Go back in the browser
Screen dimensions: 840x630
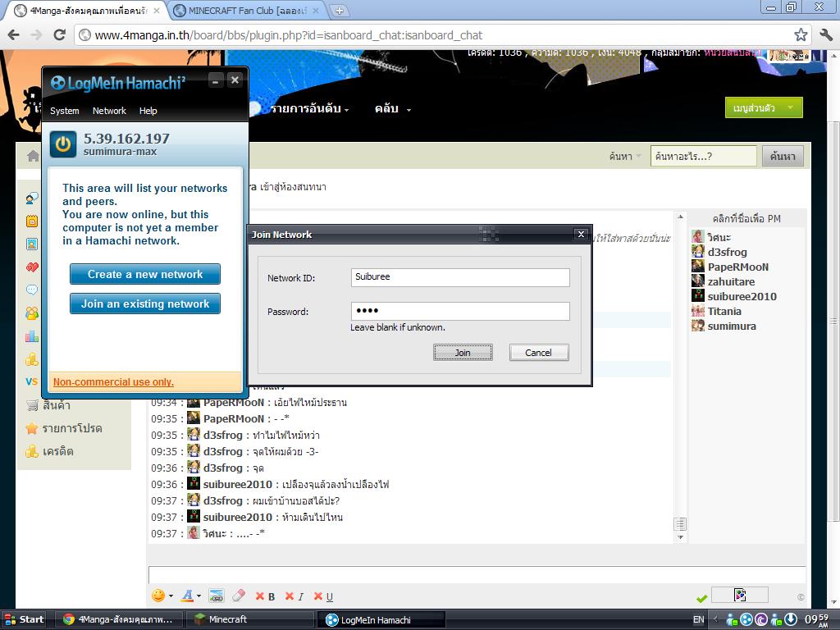click(14, 35)
